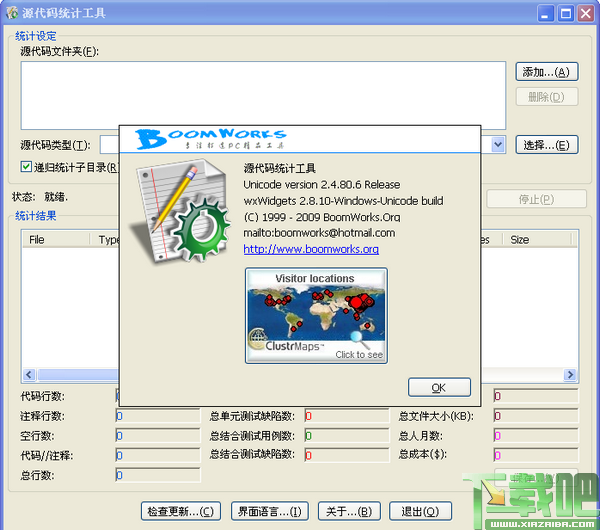Click the 界面语言...(I) button
The width and height of the screenshot is (600, 530).
(270, 511)
